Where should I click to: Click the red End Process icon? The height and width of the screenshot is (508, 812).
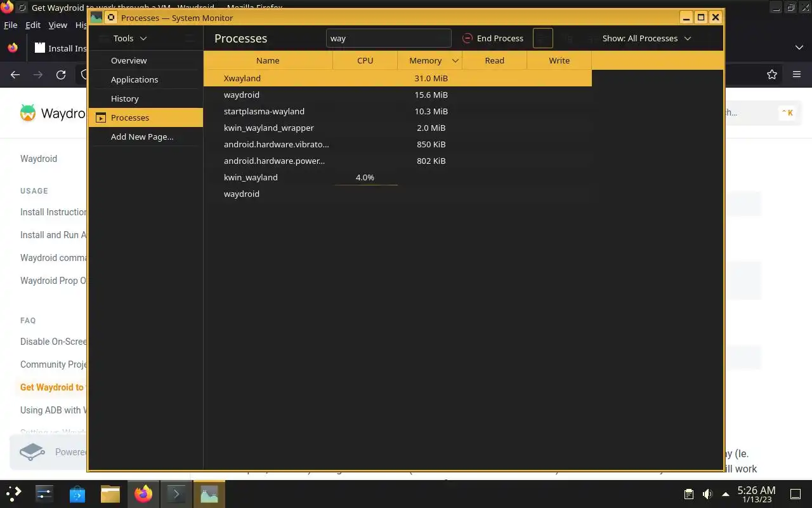pyautogui.click(x=468, y=38)
